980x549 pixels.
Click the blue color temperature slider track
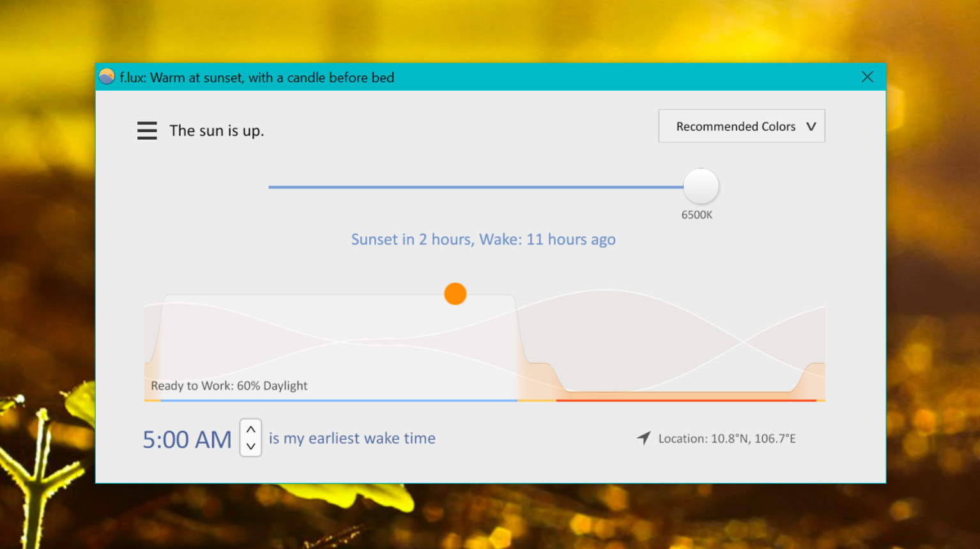point(476,187)
